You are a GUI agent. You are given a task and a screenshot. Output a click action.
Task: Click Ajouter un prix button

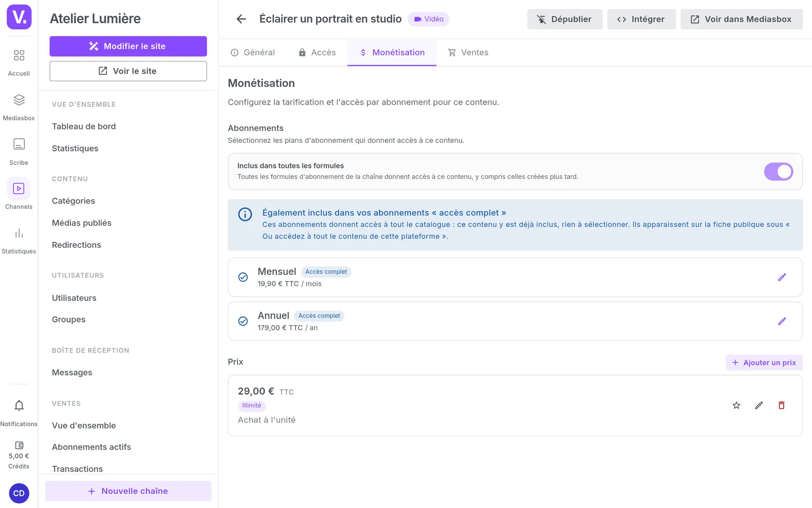(764, 363)
